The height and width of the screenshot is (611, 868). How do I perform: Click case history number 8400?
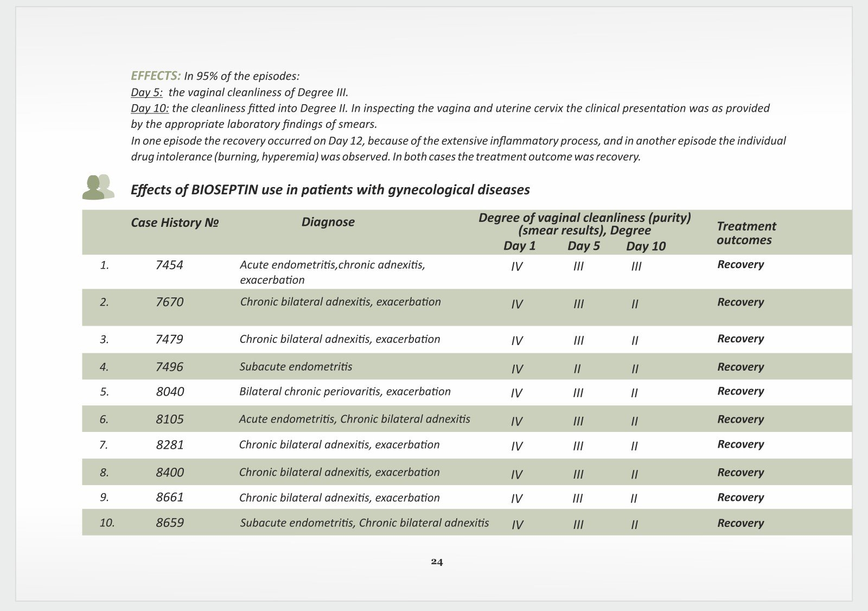point(170,473)
